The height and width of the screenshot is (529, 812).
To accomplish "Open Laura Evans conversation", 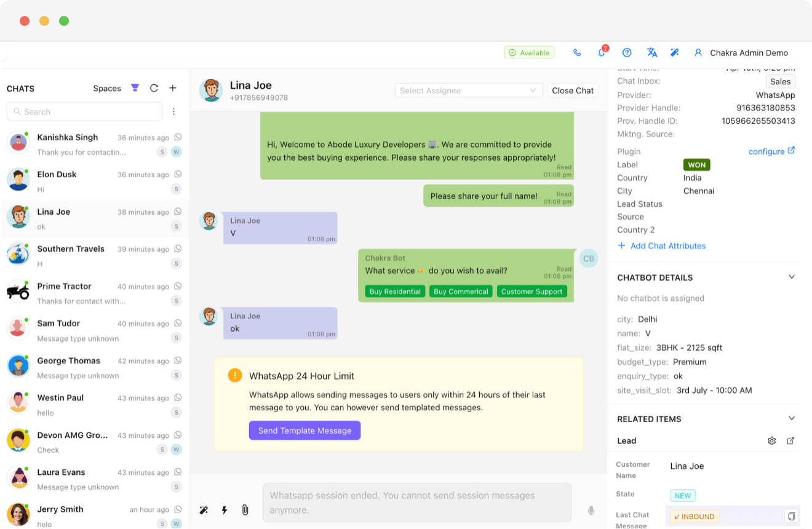I will [95, 479].
